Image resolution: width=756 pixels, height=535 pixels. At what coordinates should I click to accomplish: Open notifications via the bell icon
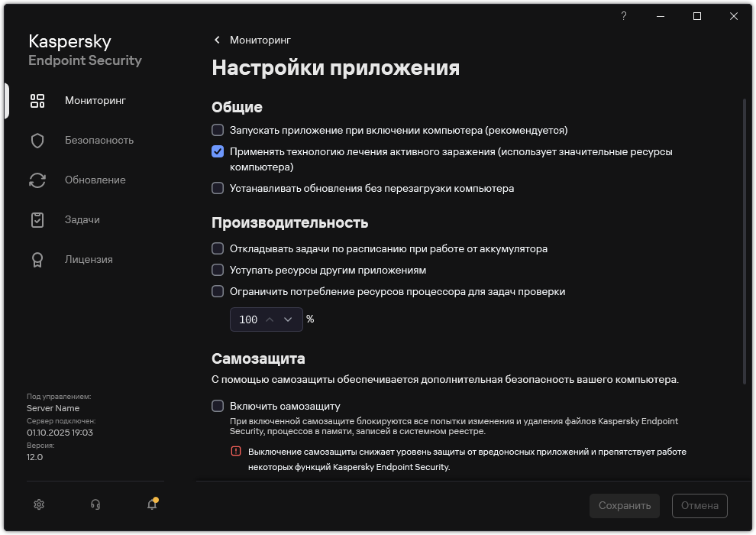[x=151, y=504]
